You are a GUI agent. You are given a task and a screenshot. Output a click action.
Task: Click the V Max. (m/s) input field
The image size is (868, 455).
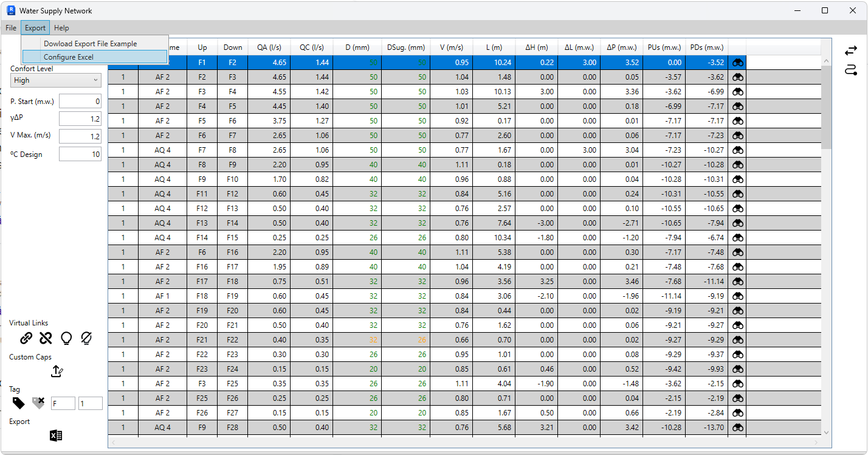click(80, 137)
